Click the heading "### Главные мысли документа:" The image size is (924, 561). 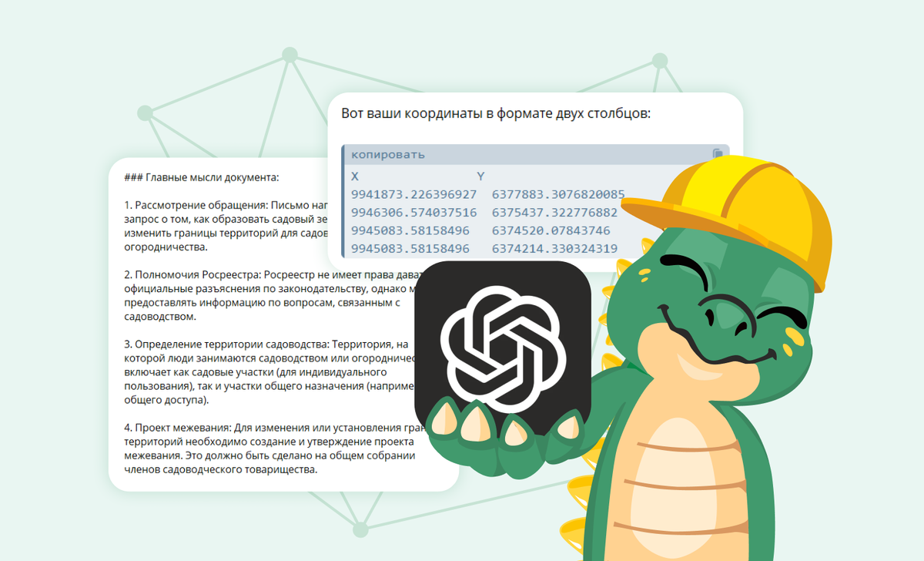[201, 177]
